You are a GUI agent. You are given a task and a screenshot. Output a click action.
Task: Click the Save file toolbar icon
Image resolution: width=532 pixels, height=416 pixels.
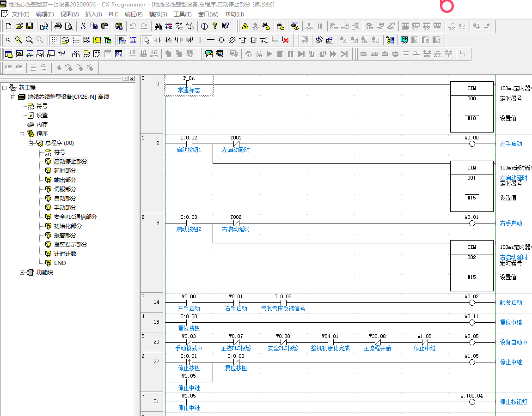(30, 26)
